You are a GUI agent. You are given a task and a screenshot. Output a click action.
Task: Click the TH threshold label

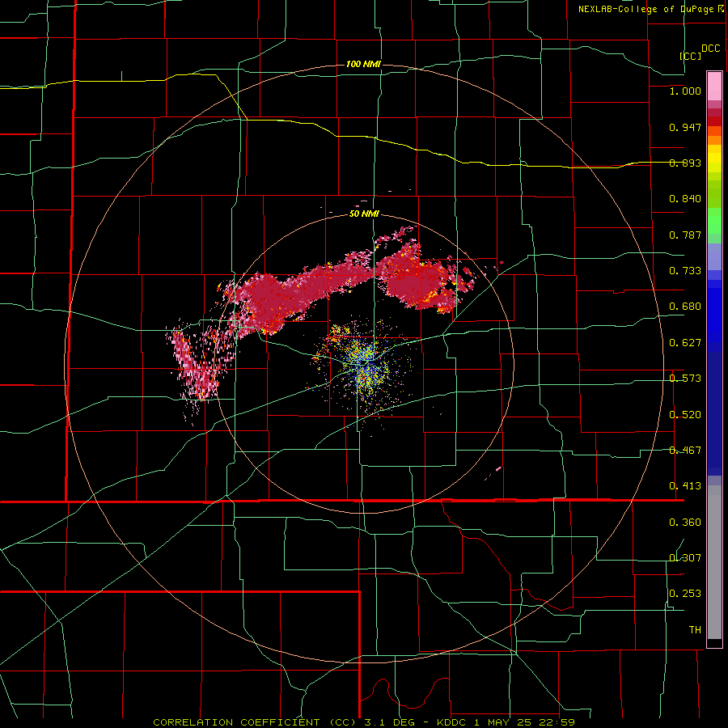click(695, 630)
